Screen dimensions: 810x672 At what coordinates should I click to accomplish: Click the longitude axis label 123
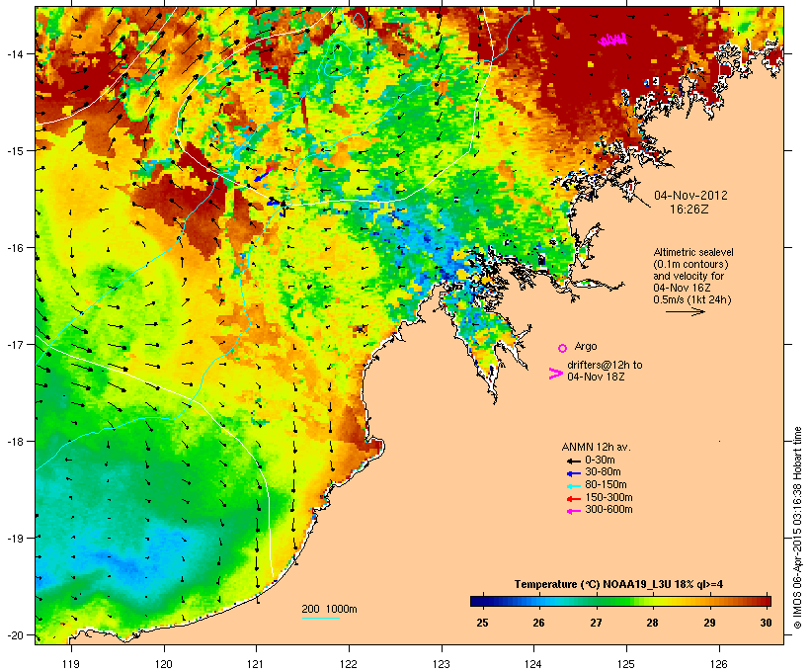click(442, 664)
